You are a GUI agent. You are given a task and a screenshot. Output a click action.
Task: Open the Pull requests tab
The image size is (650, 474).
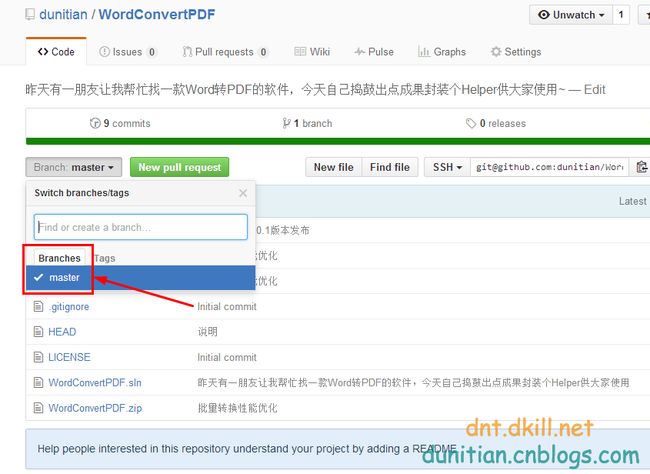tap(225, 52)
